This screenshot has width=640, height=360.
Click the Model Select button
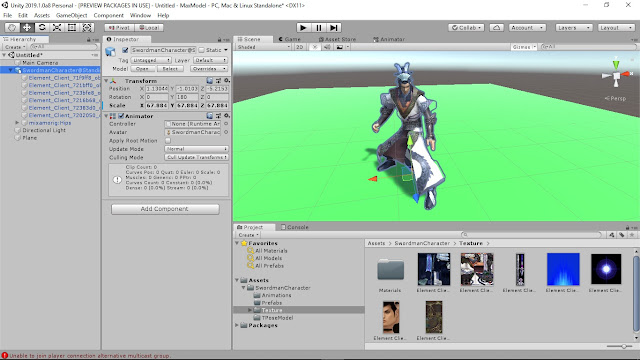170,69
